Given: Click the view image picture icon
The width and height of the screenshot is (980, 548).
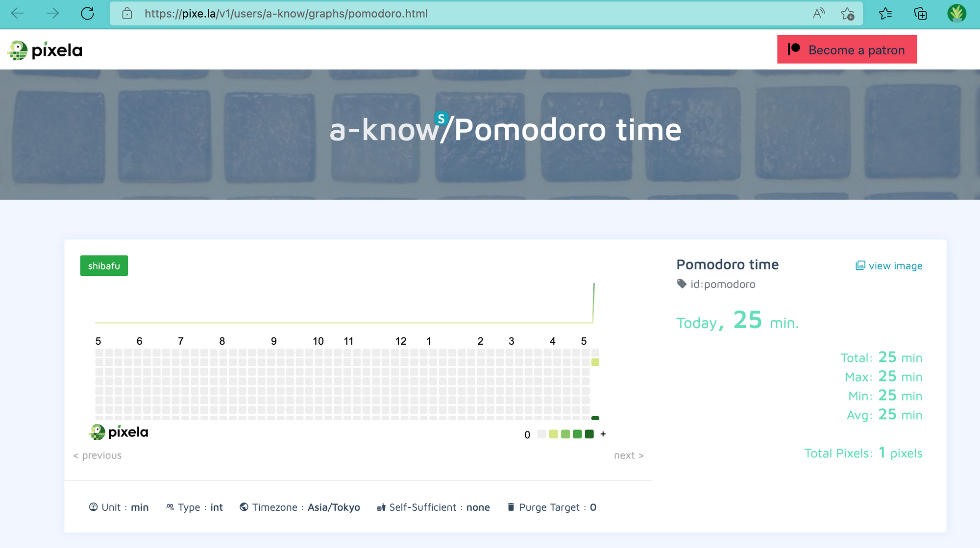Looking at the screenshot, I should [860, 265].
